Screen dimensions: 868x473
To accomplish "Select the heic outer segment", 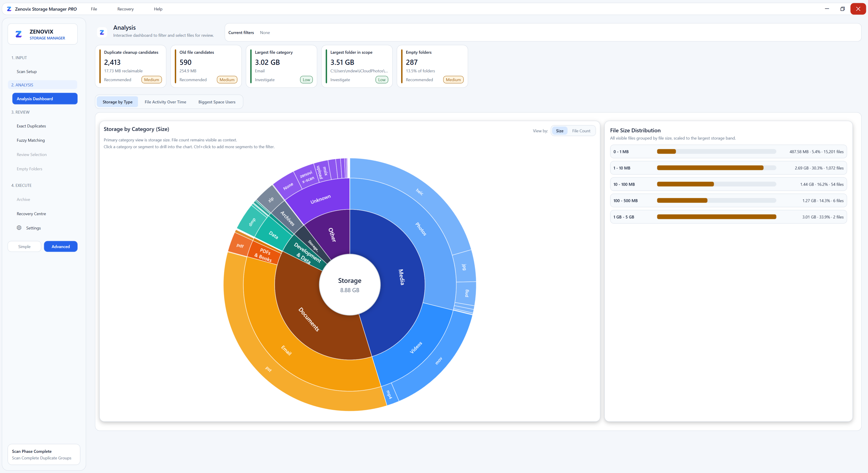I will (x=420, y=192).
